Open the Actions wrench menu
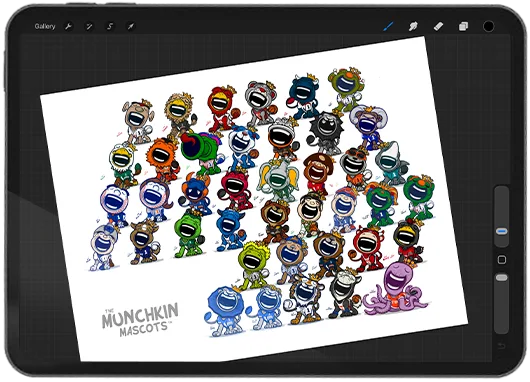 pos(69,26)
